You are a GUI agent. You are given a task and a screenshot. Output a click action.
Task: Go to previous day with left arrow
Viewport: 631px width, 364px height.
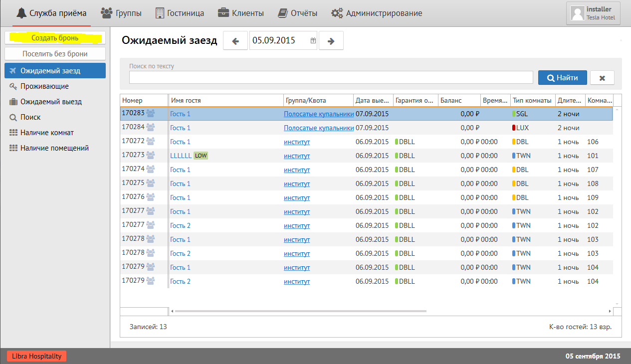[235, 41]
